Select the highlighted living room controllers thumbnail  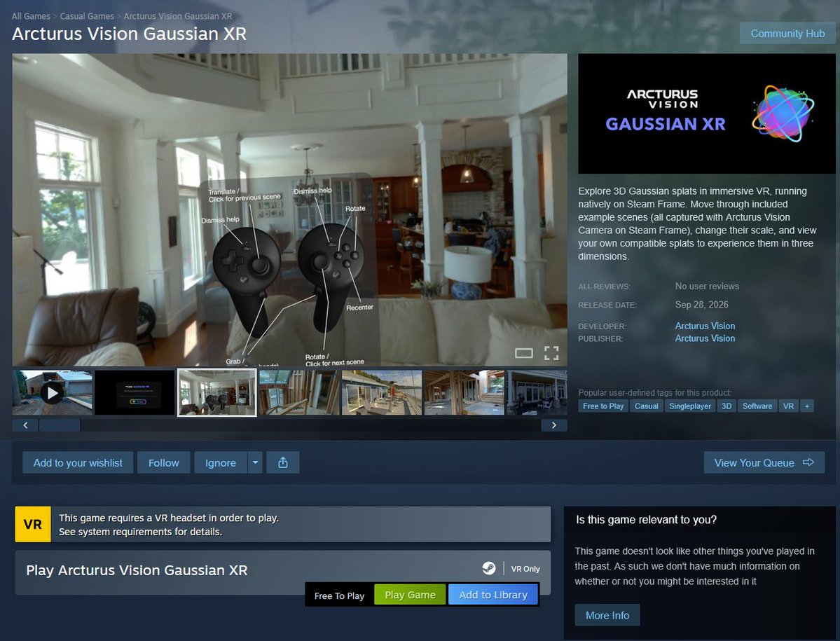pyautogui.click(x=217, y=392)
